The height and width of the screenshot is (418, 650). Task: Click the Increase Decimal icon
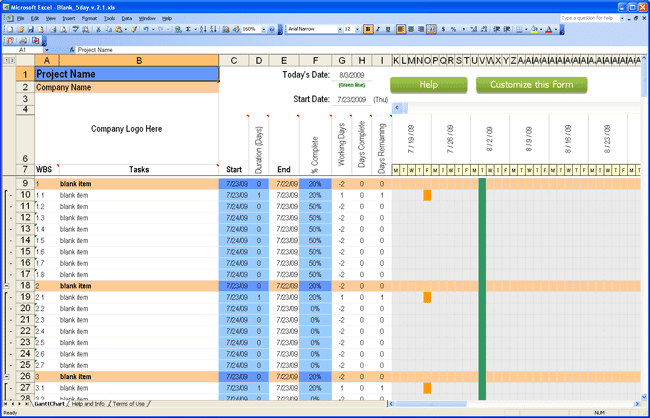click(x=473, y=29)
